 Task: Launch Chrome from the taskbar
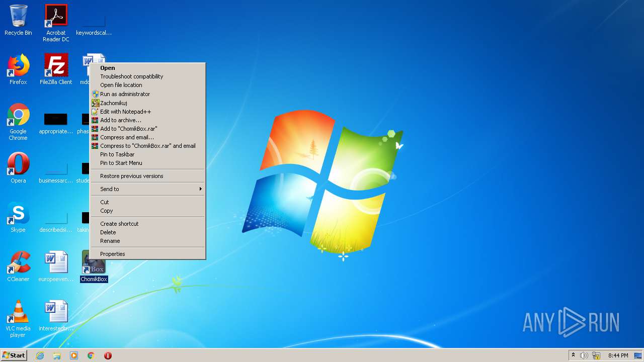[91, 355]
